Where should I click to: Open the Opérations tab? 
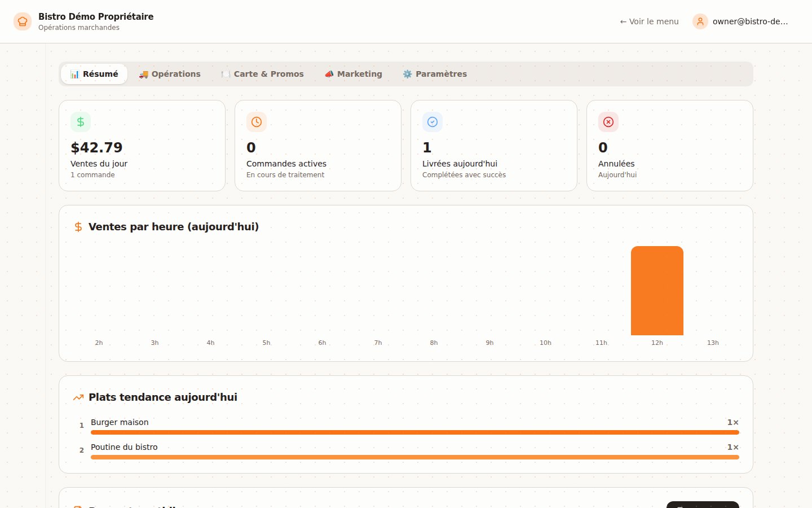point(170,74)
